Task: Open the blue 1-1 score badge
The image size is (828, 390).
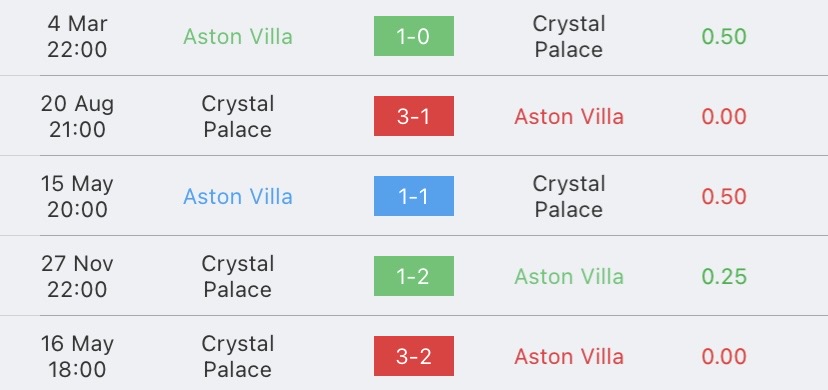Action: point(413,196)
